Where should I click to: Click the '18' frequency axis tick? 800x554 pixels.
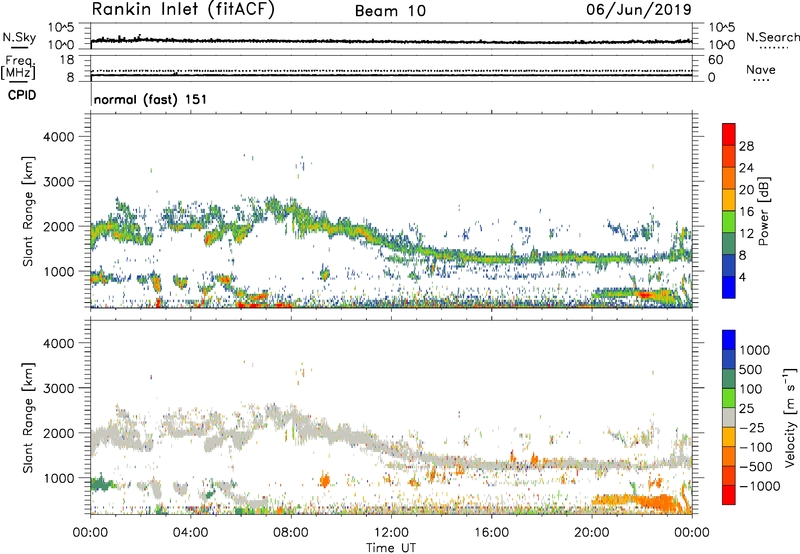pos(67,60)
